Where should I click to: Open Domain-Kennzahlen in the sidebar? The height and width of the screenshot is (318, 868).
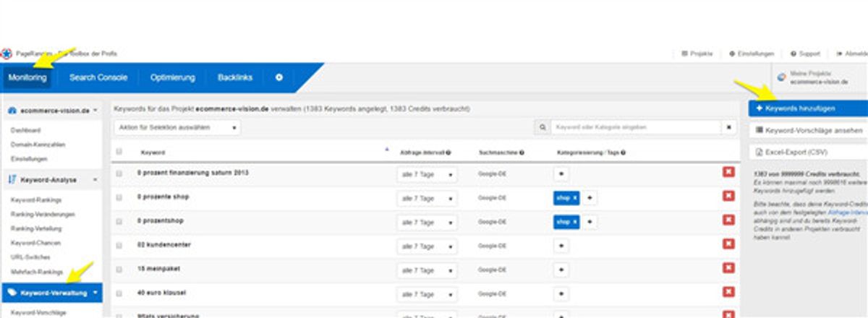coord(38,145)
